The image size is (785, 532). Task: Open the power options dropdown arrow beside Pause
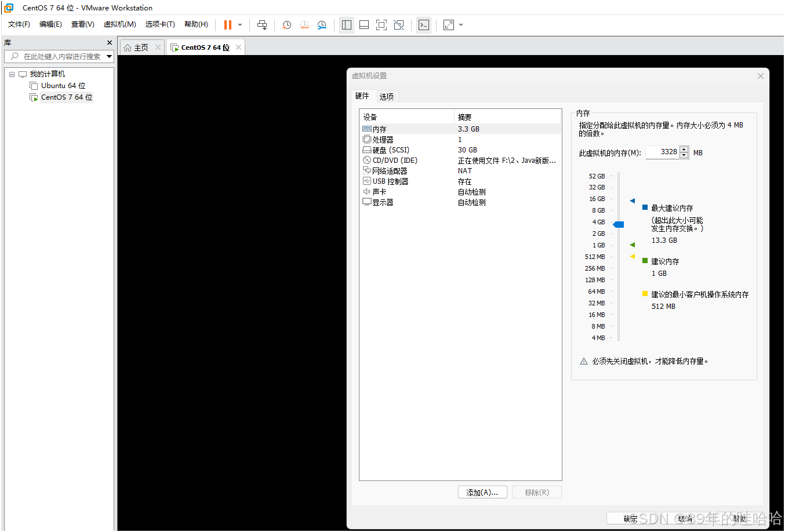pos(240,25)
